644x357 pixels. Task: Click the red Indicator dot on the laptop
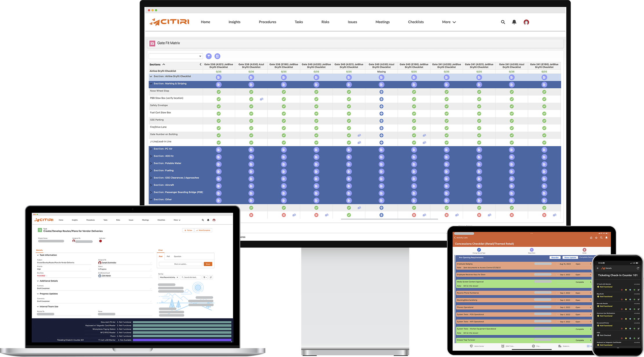(x=100, y=241)
